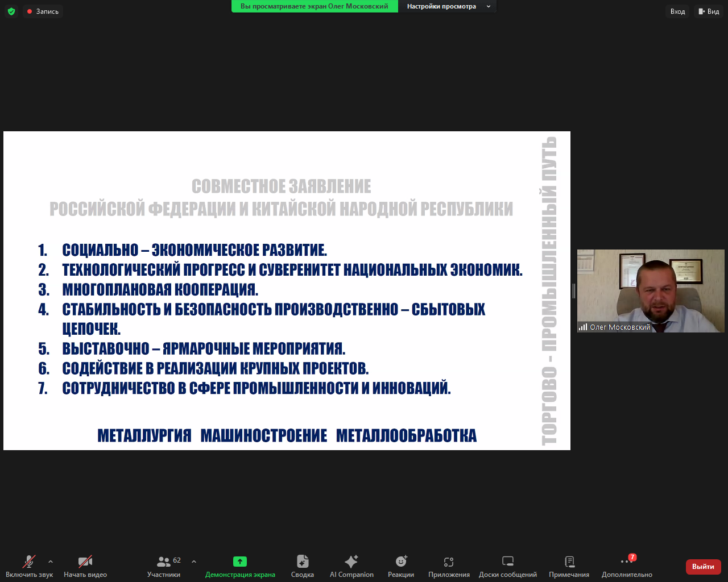Open the Вид (View) menu
Viewport: 728px width, 582px height.
pyautogui.click(x=709, y=11)
